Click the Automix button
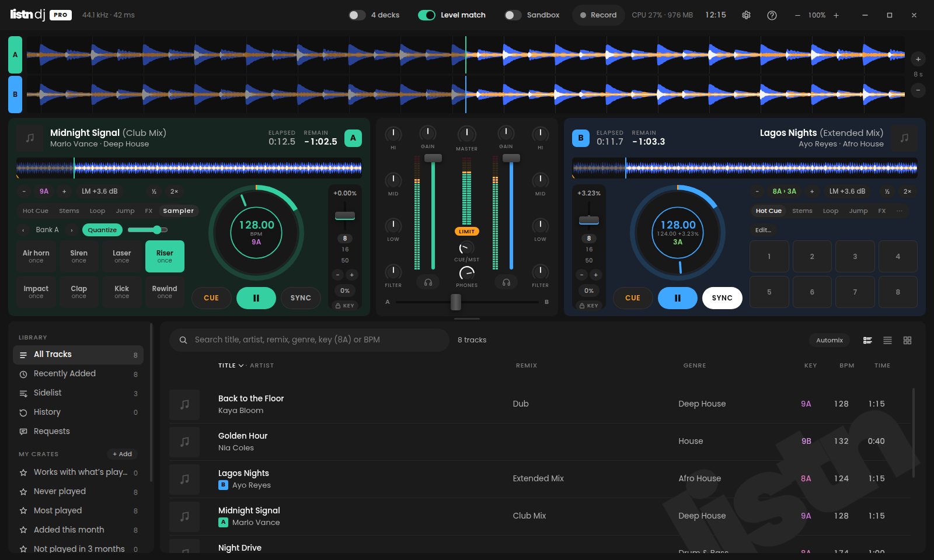934x560 pixels. pyautogui.click(x=830, y=340)
